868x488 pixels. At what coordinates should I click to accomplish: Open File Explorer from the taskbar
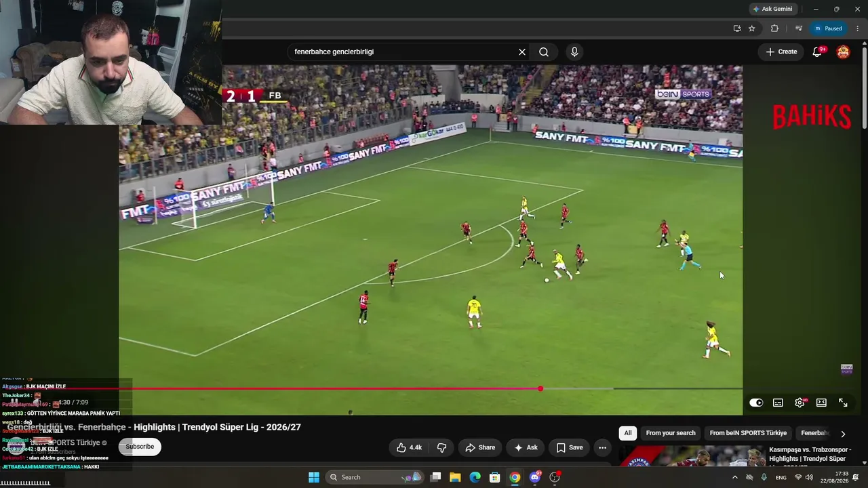455,477
